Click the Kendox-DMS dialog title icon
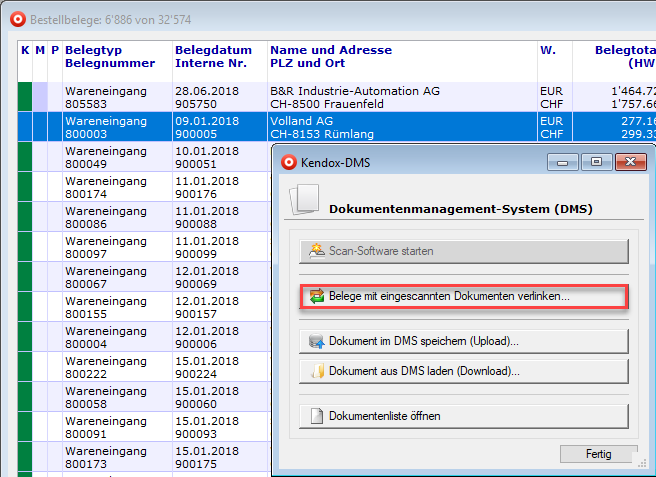This screenshot has width=656, height=477. click(289, 162)
